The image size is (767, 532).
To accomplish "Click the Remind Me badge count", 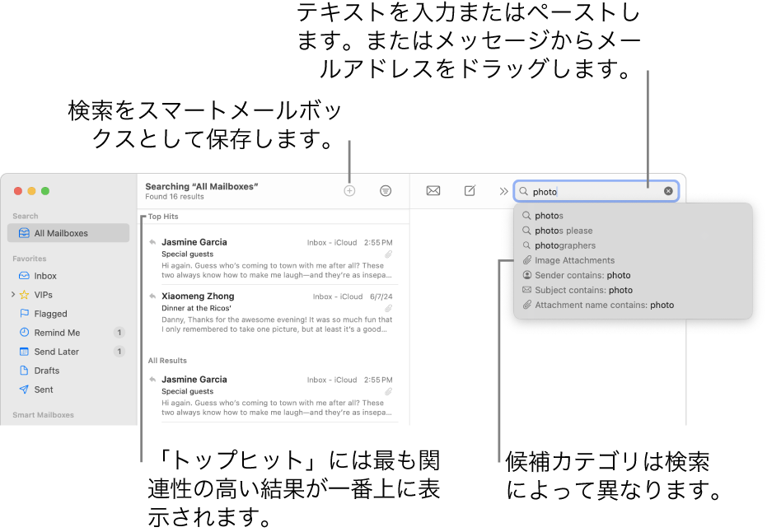I will 119,333.
